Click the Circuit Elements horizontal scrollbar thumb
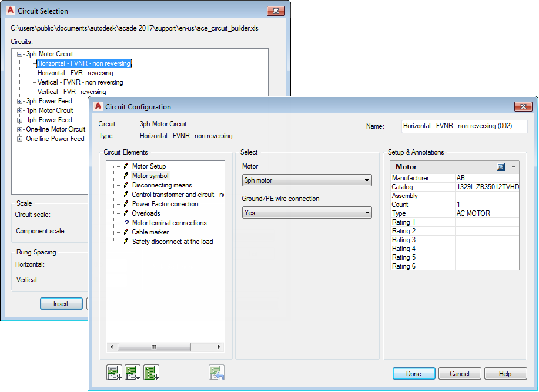The height and width of the screenshot is (392, 539). coord(154,347)
